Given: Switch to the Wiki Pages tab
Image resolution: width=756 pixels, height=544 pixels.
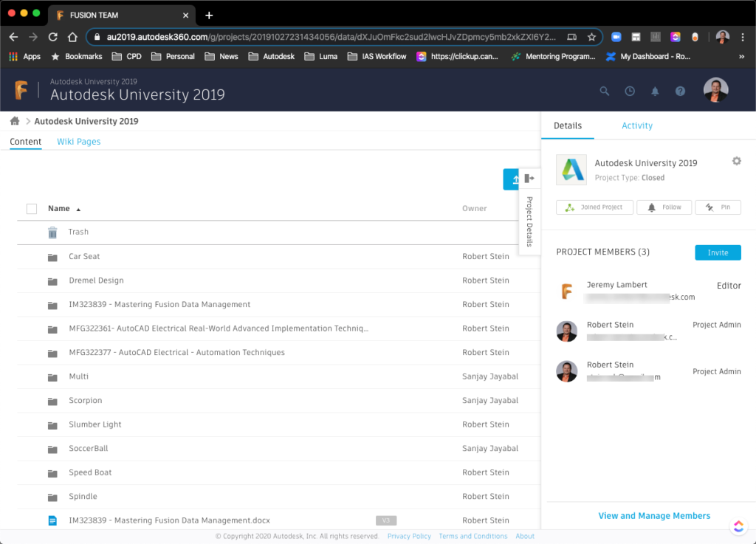Looking at the screenshot, I should [78, 142].
